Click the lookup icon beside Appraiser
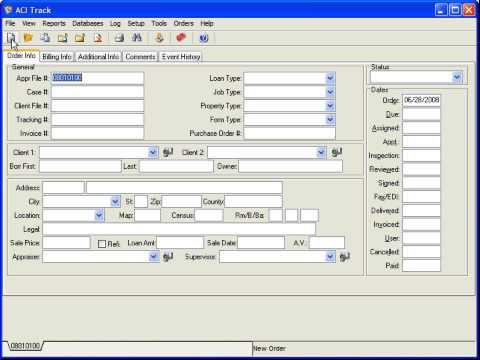480x360 pixels. pyautogui.click(x=168, y=257)
